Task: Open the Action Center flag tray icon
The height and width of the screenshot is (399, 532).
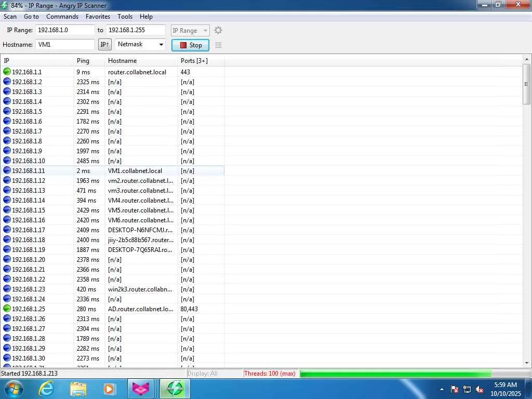Action: (455, 389)
